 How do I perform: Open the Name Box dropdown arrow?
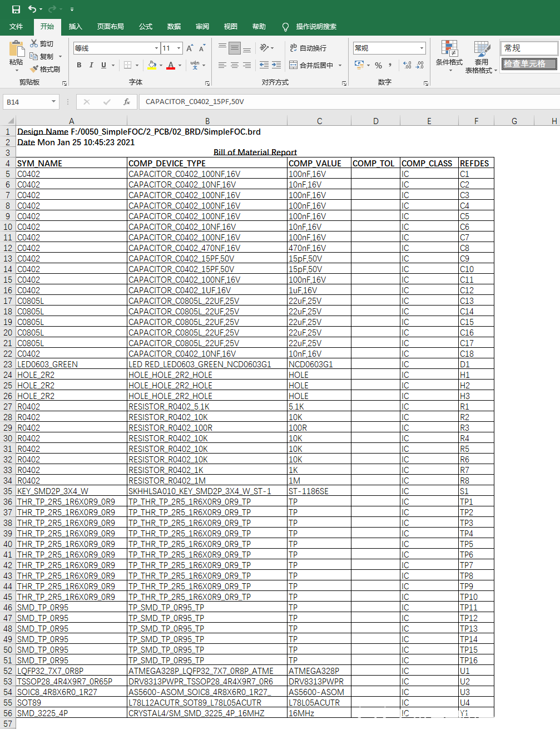point(53,102)
